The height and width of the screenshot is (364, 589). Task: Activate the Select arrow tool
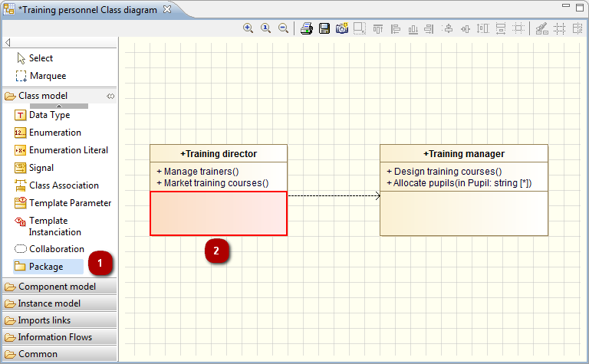pos(41,58)
